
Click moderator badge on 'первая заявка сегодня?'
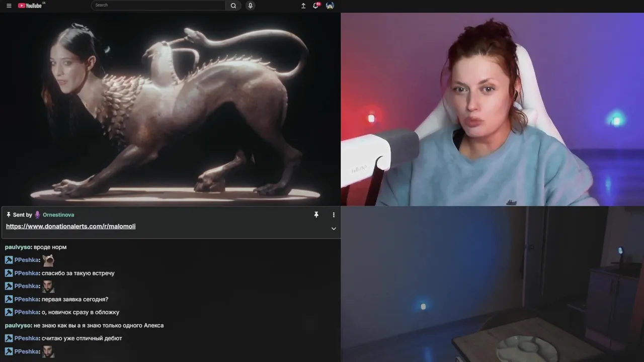click(x=9, y=299)
